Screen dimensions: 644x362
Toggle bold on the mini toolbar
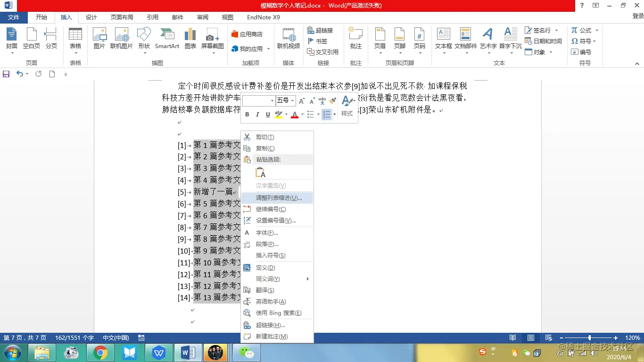tap(247, 114)
